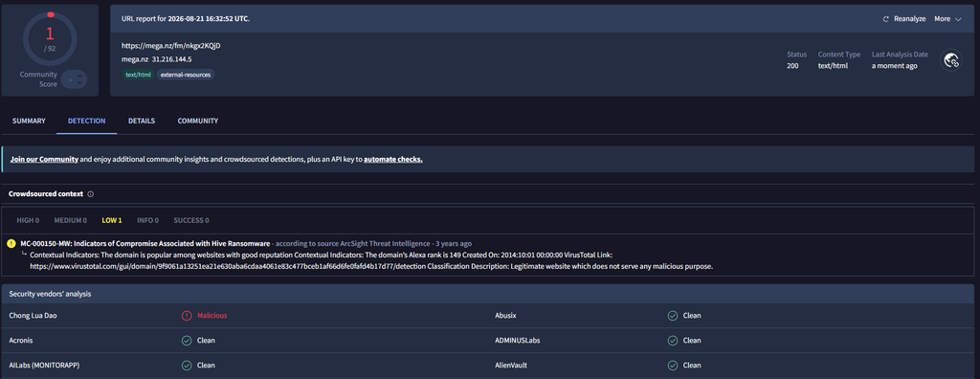Select the INFO 0 severity filter
This screenshot has height=379, width=980.
click(x=148, y=220)
